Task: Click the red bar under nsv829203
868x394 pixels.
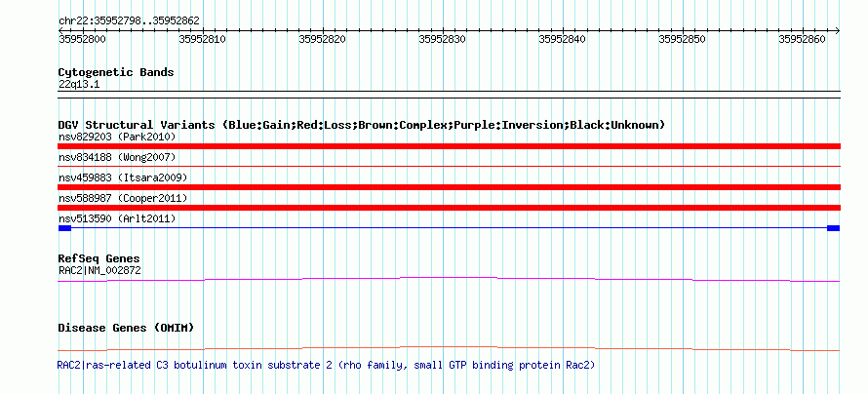Action: click(x=449, y=146)
